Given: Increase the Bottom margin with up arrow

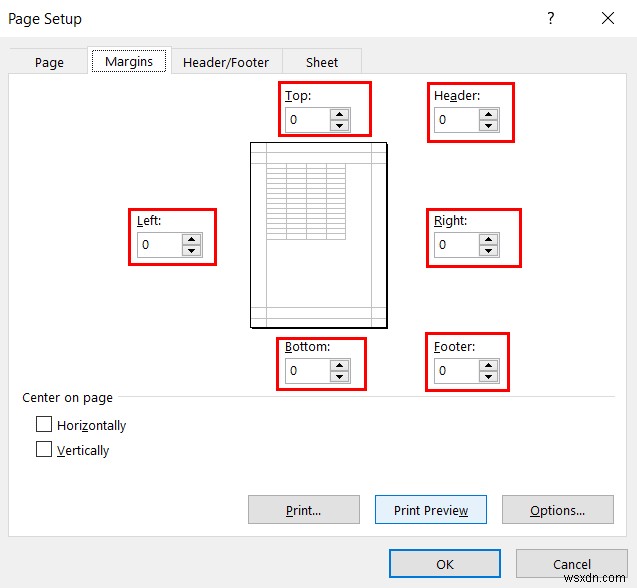Looking at the screenshot, I should pos(339,365).
